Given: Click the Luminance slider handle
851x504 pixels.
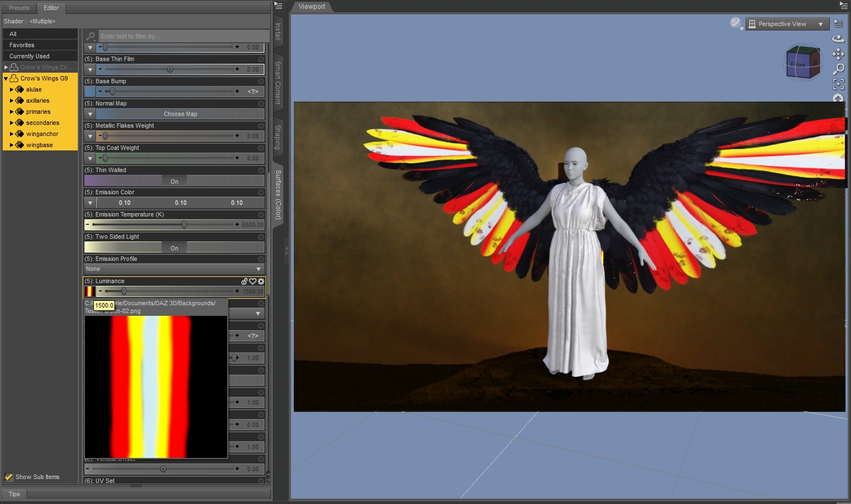Looking at the screenshot, I should (124, 291).
